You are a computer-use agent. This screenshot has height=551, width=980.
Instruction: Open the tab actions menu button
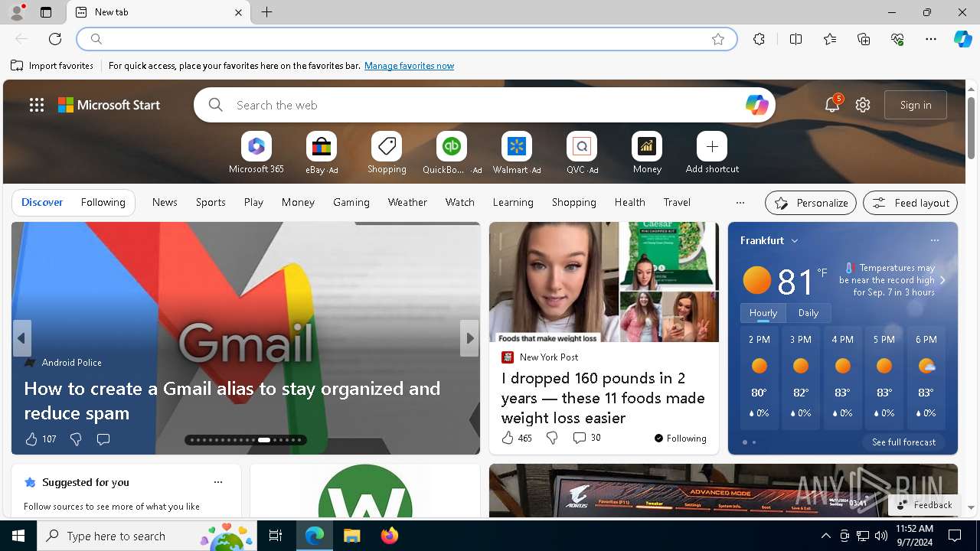tap(46, 12)
